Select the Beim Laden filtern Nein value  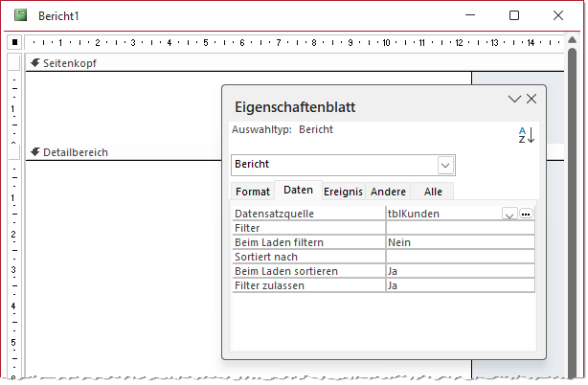click(459, 243)
